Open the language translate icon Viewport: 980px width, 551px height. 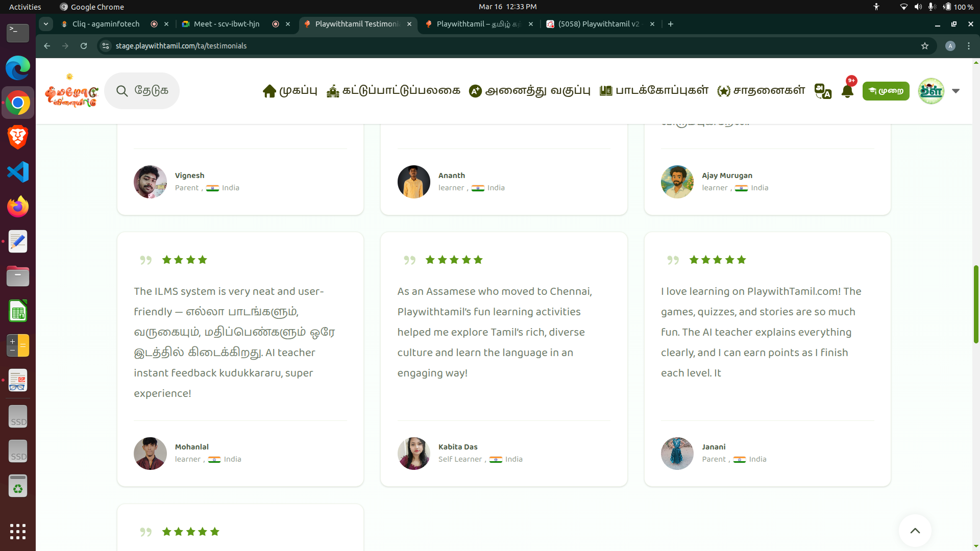(x=823, y=91)
